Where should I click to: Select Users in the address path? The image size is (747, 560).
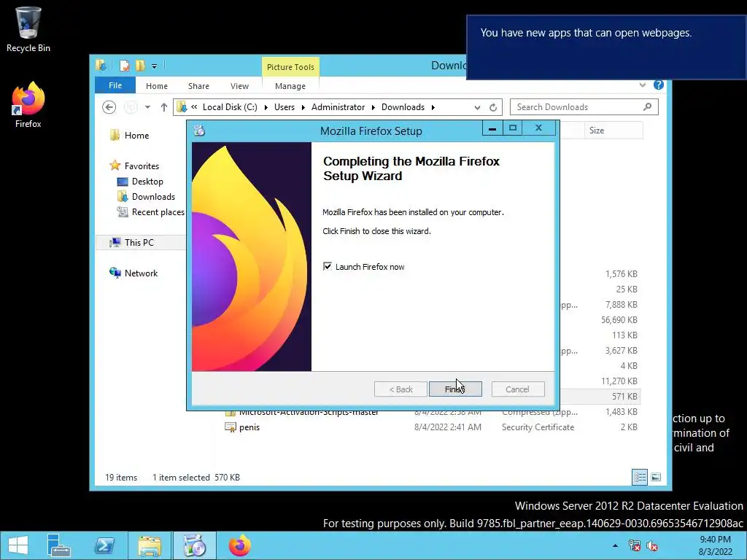[285, 107]
